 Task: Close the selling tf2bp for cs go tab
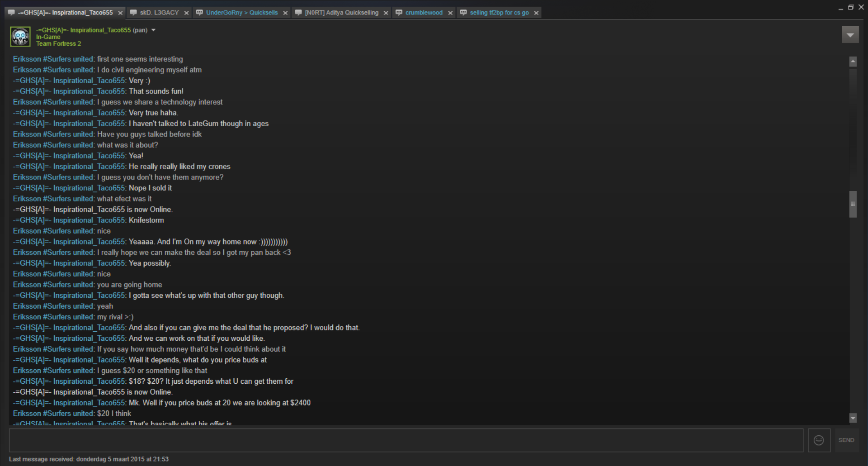point(536,13)
